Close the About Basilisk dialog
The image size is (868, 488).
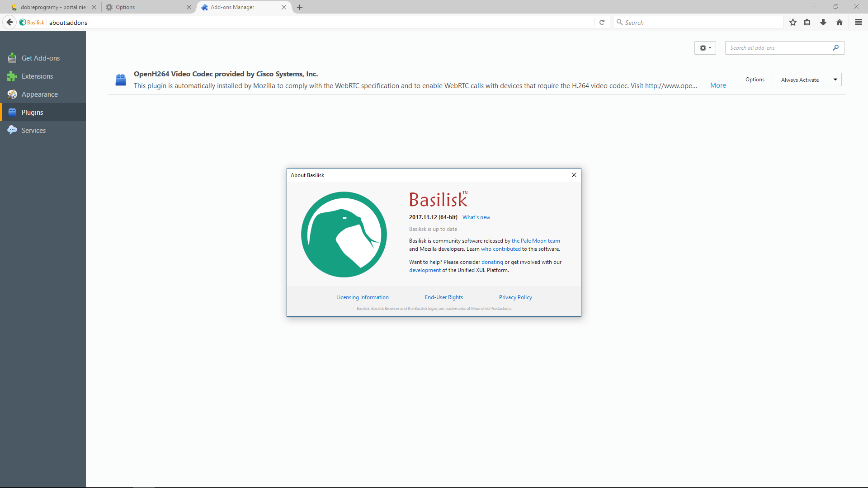click(574, 175)
